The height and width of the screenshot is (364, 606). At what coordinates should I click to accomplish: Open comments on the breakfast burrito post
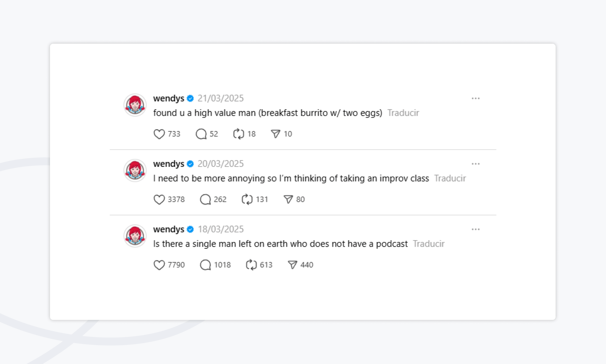point(201,134)
